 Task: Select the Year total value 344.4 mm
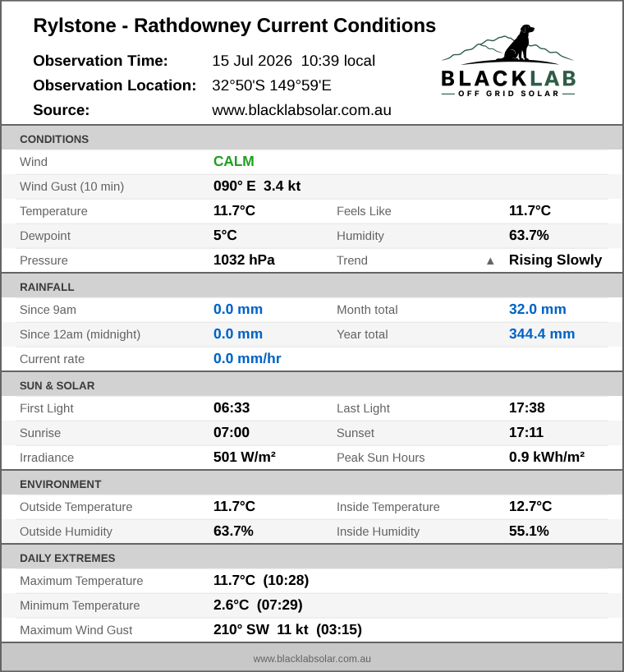tap(542, 334)
